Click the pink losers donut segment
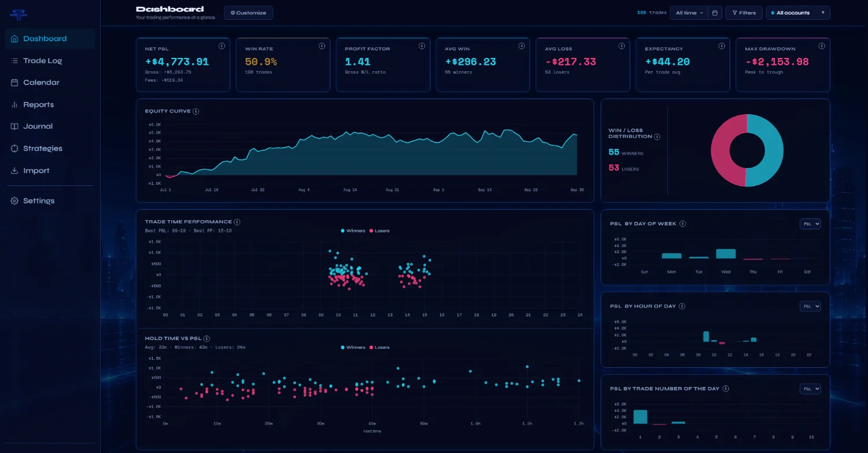 pos(720,151)
